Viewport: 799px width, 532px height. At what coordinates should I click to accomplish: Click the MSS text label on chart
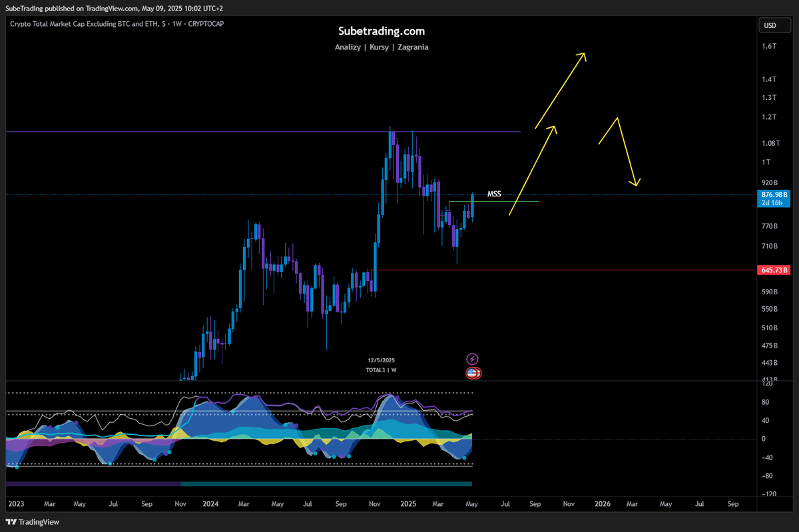pos(494,194)
